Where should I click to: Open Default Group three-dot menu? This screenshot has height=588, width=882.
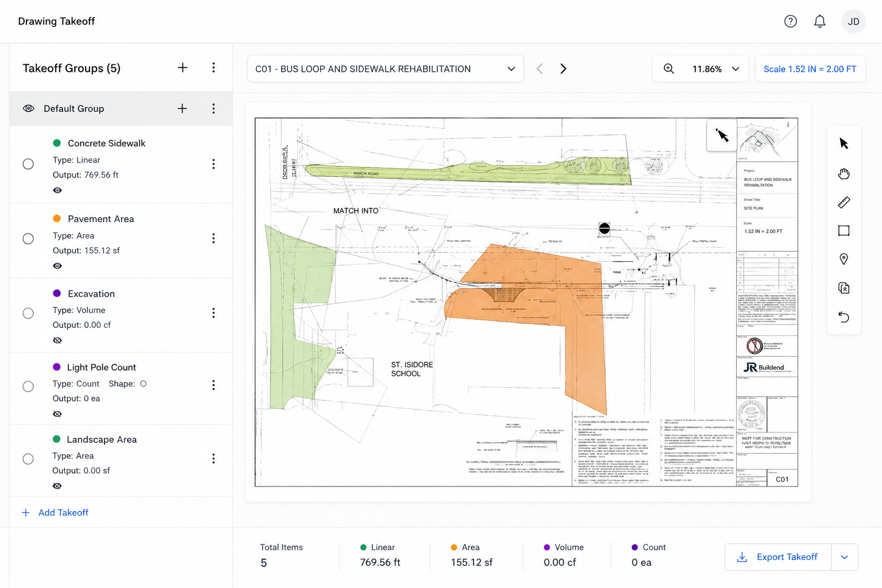point(214,109)
